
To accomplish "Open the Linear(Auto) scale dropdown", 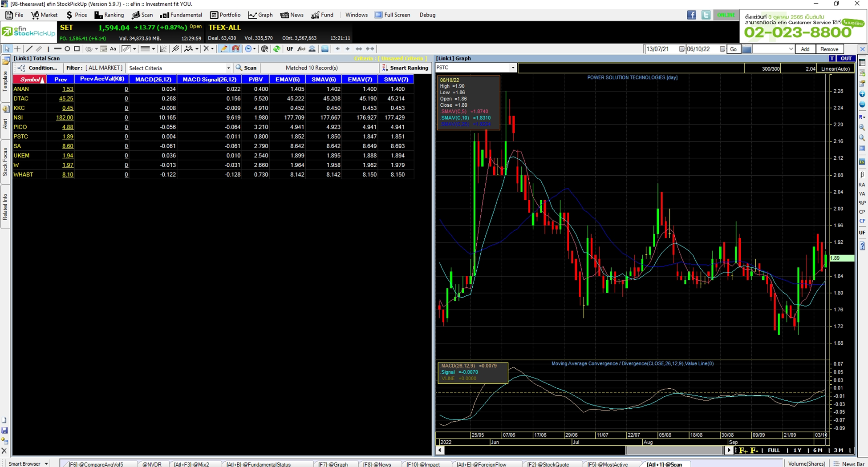I will (836, 68).
